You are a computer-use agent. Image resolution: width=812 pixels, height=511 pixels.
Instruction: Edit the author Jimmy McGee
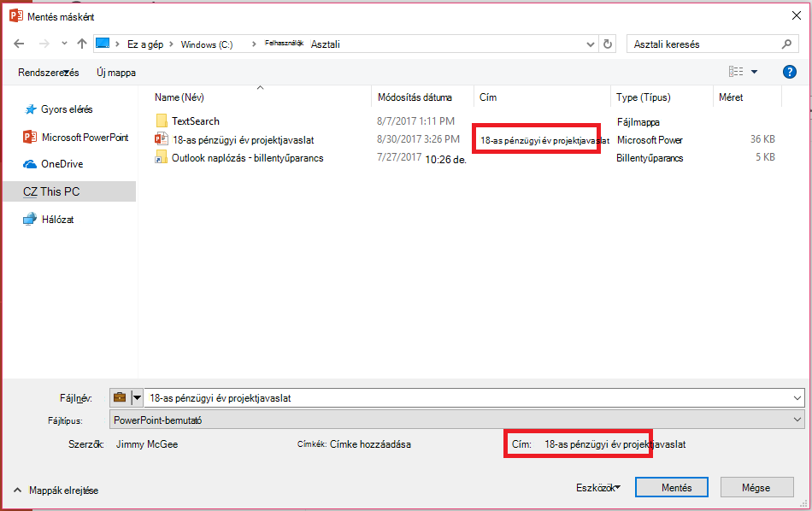(x=146, y=444)
